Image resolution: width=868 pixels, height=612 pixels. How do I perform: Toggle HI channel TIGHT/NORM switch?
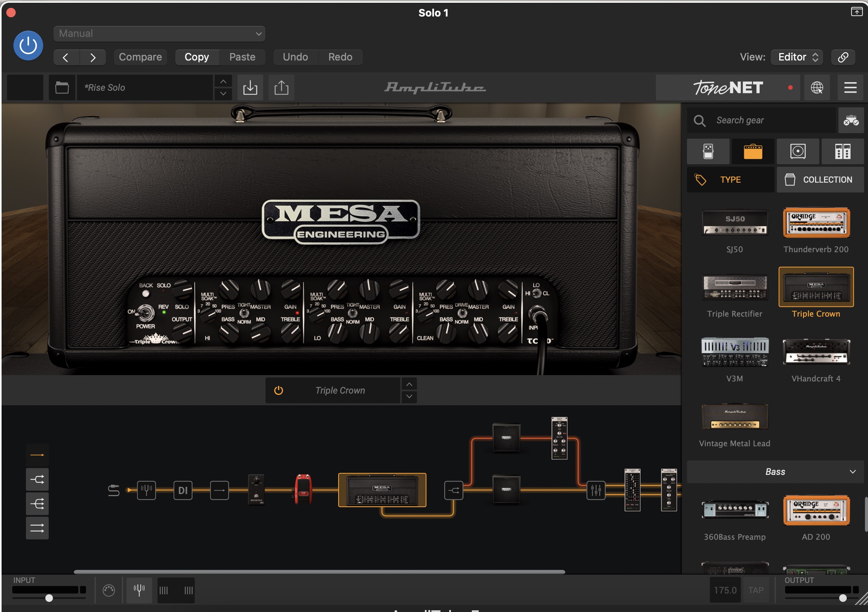244,313
